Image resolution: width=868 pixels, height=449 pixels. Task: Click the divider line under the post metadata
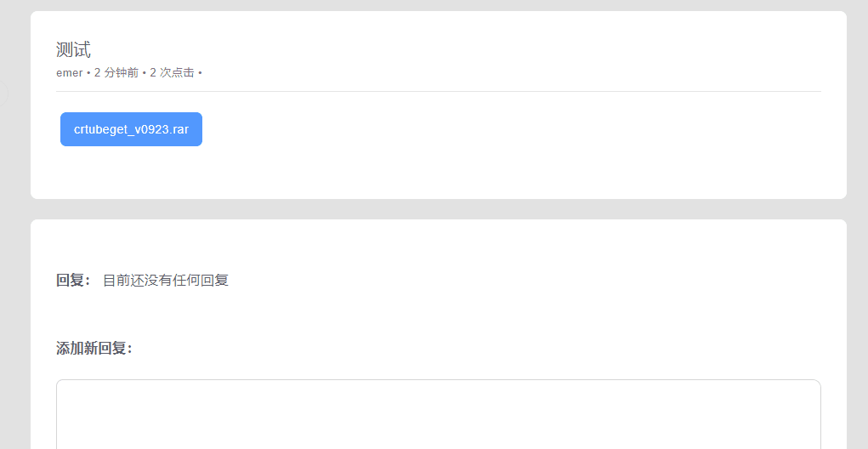(x=438, y=91)
